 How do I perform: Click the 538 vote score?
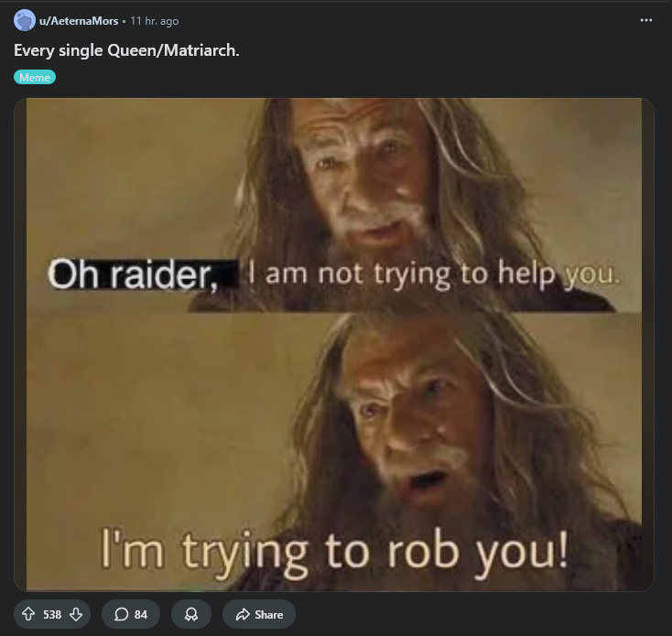(52, 615)
